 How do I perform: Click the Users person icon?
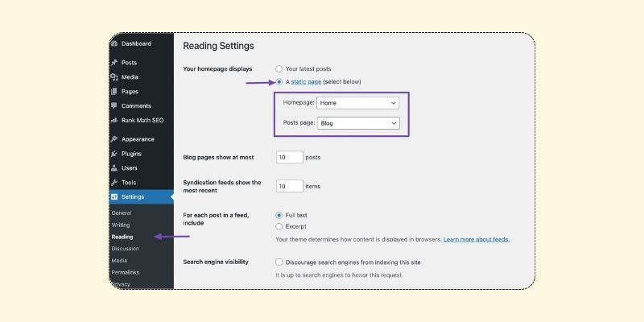click(114, 168)
